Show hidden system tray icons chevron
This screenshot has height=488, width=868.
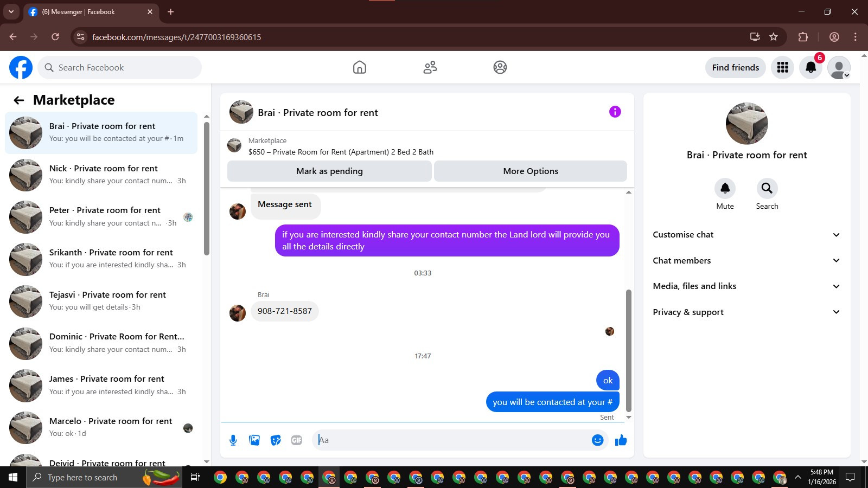click(x=797, y=477)
